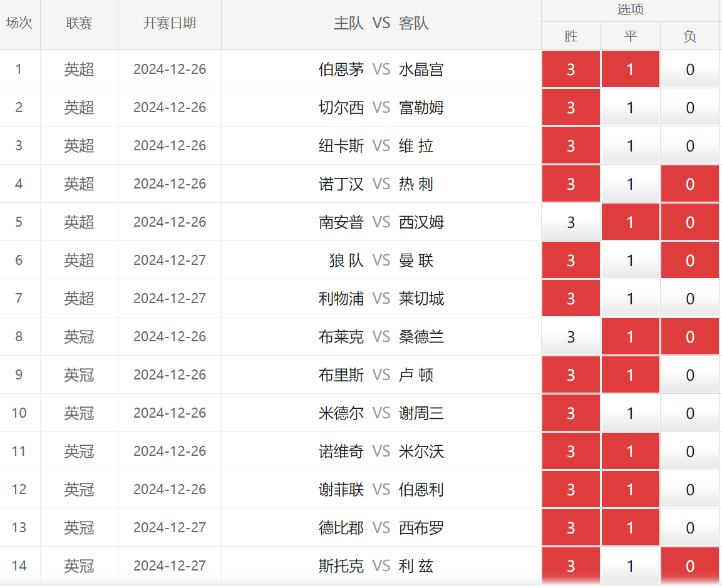Screen dimensions: 722x588
Task: Select draw option 1 for 斯托克 VS 利兹
Action: tap(631, 566)
